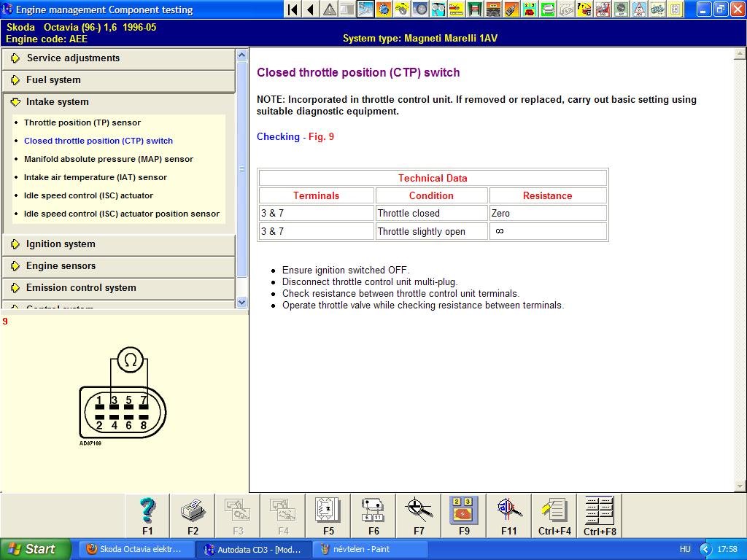Viewport: 747px width, 560px height.
Task: Click the back arrow in top toolbar
Action: coord(311,9)
